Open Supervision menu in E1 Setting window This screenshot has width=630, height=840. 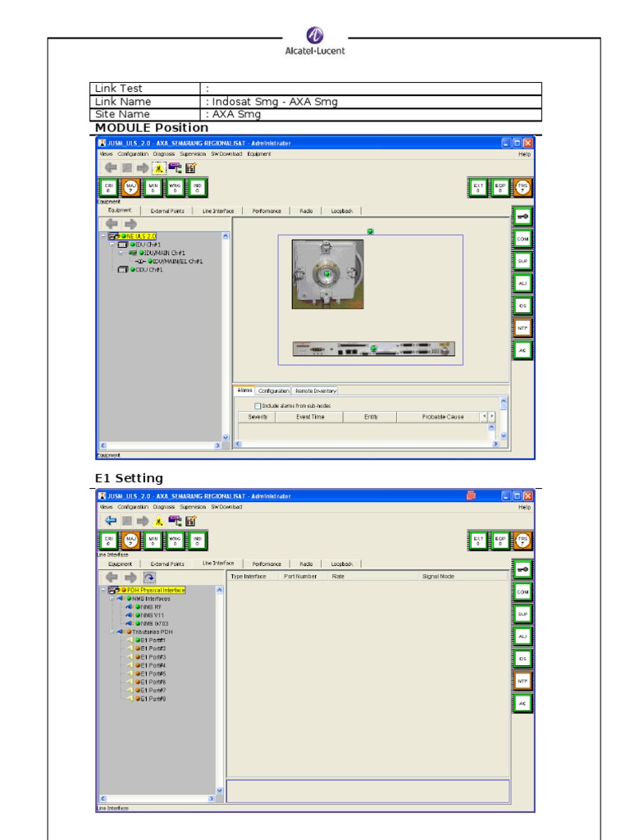pyautogui.click(x=193, y=507)
